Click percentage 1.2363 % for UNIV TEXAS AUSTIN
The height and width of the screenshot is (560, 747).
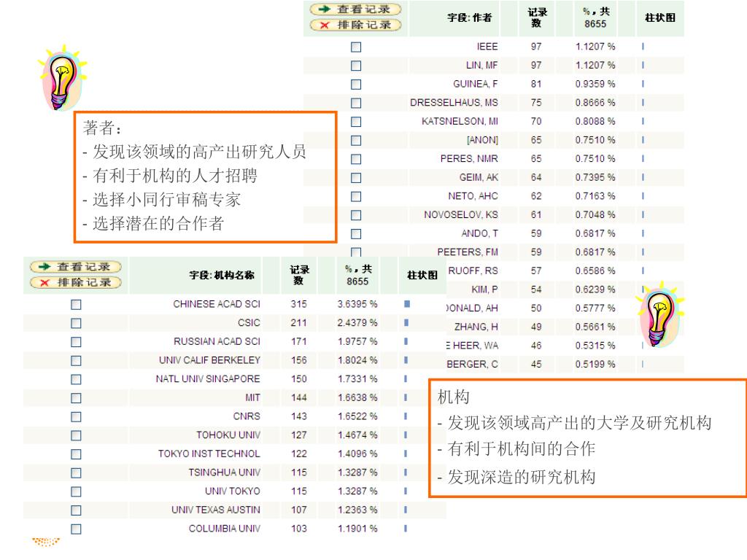(357, 510)
